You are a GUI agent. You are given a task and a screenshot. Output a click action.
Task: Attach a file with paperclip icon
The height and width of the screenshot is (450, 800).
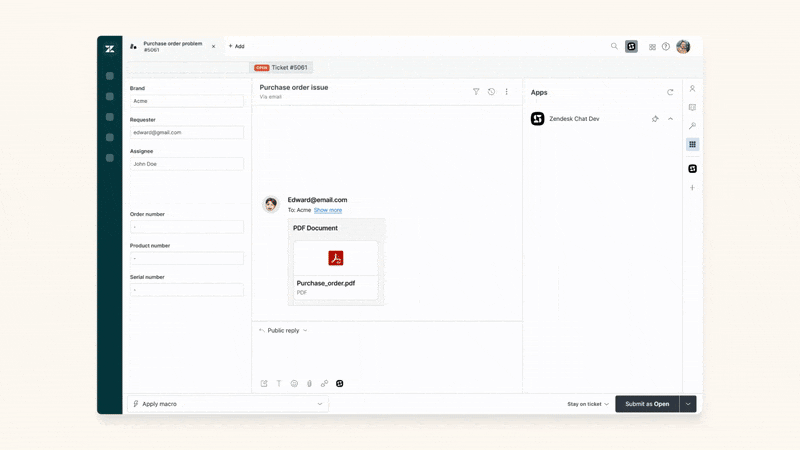click(x=309, y=384)
